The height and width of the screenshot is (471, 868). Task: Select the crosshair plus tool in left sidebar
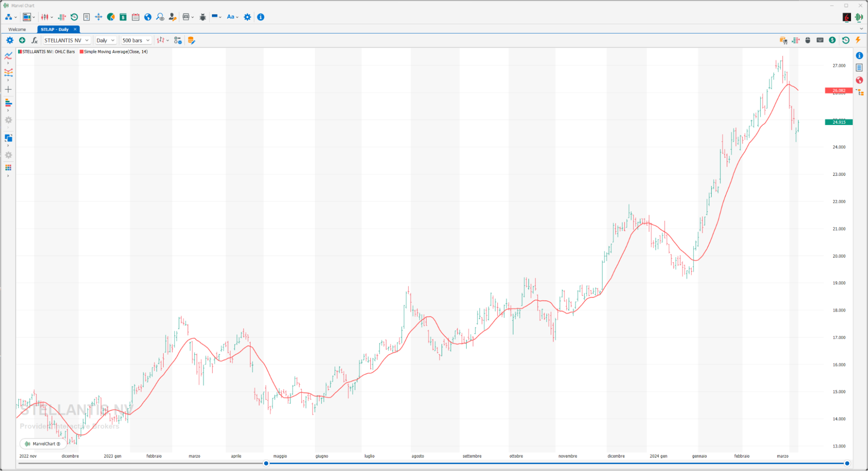point(8,89)
